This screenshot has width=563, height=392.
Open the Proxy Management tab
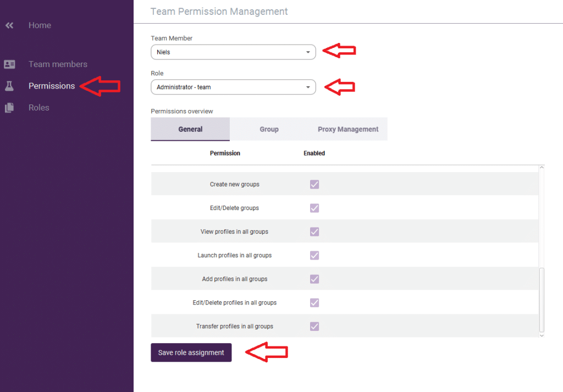click(x=347, y=129)
